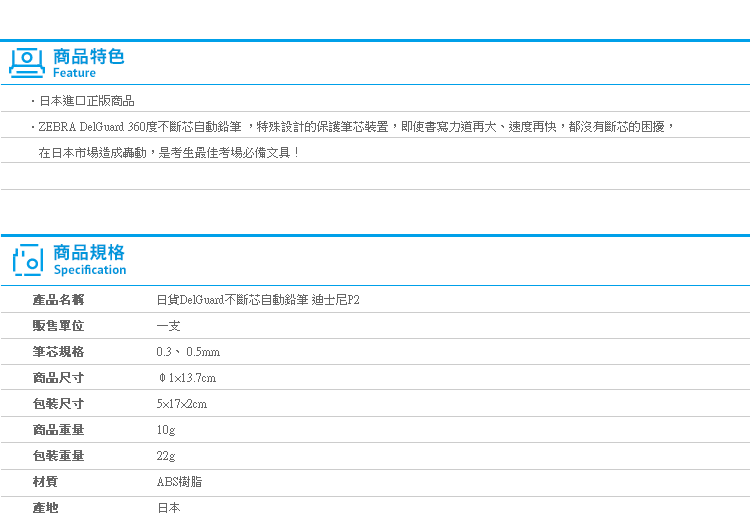This screenshot has height=528, width=750.
Task: Click the 商品特色 Feature section icon
Action: [x=27, y=63]
